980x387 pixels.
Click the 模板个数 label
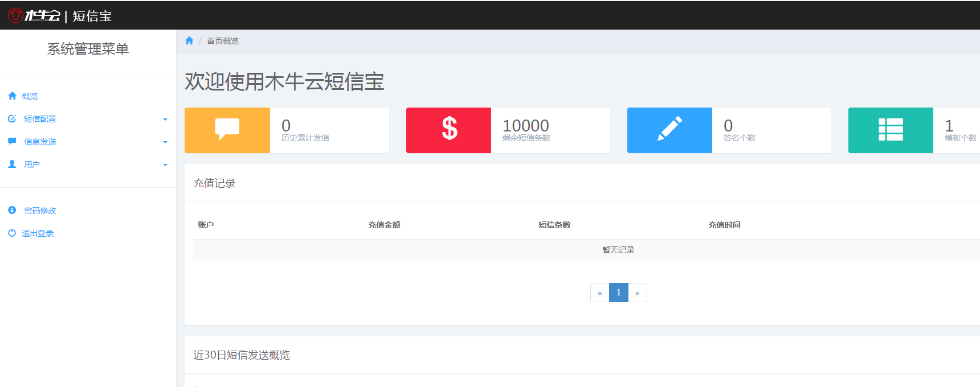(x=961, y=138)
